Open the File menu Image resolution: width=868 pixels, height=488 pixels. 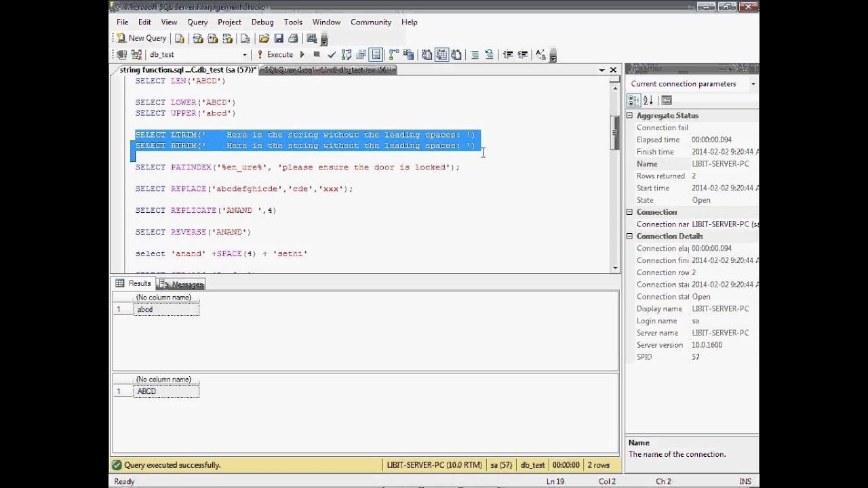point(122,22)
